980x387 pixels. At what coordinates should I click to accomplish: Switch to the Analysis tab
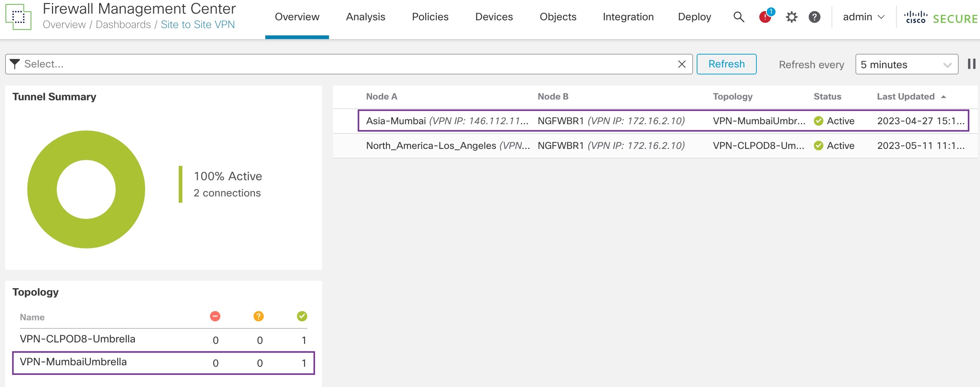pos(365,17)
